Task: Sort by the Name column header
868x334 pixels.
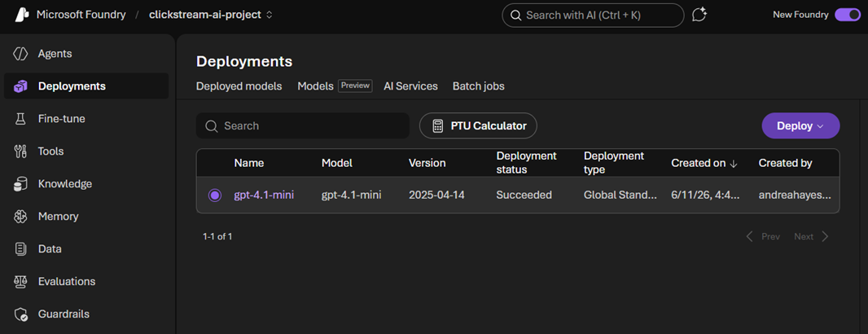Action: pyautogui.click(x=249, y=164)
